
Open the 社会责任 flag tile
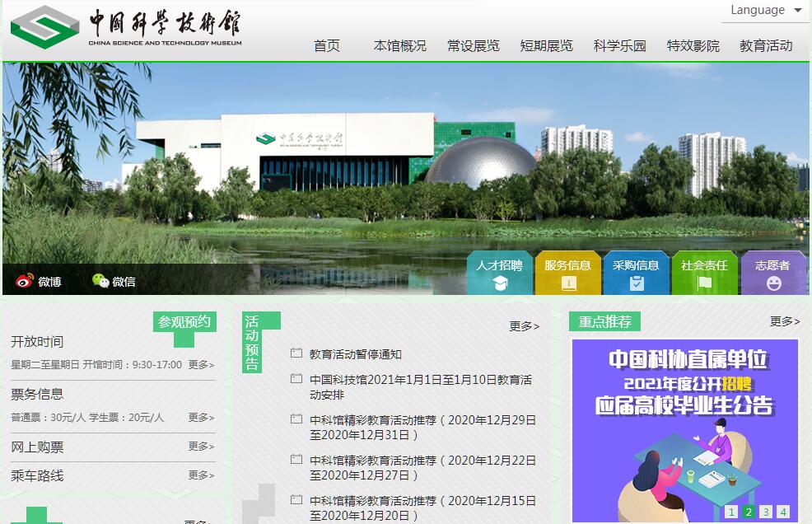coord(704,274)
